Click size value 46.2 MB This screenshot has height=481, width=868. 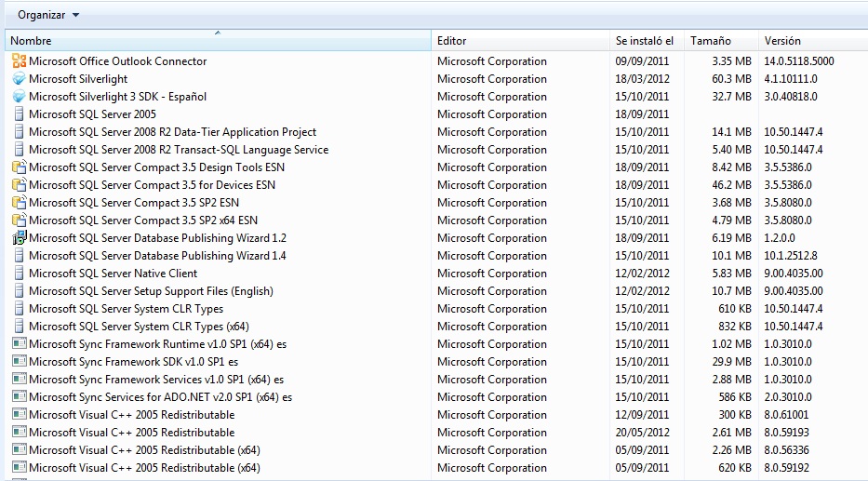click(x=731, y=185)
